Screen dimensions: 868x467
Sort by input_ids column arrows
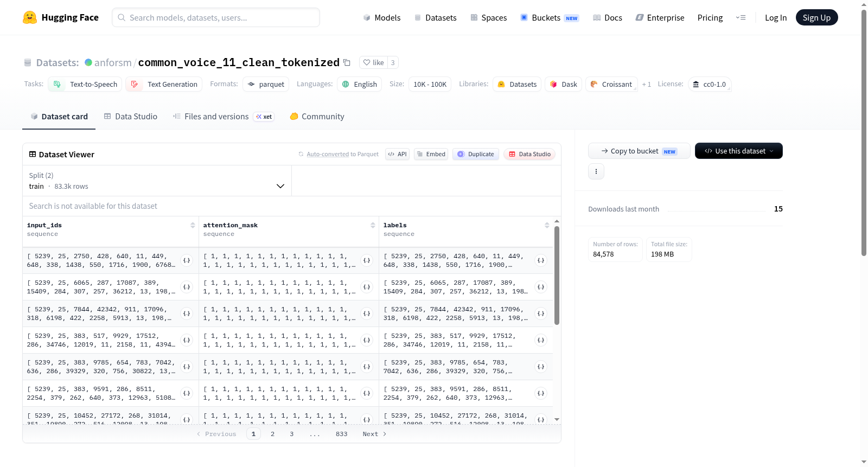pos(193,225)
